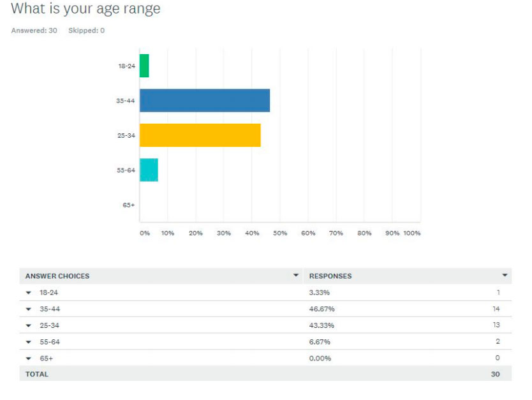Click the teal 55-64 bar
Viewport: 532px width, 400px height.
pyautogui.click(x=149, y=170)
